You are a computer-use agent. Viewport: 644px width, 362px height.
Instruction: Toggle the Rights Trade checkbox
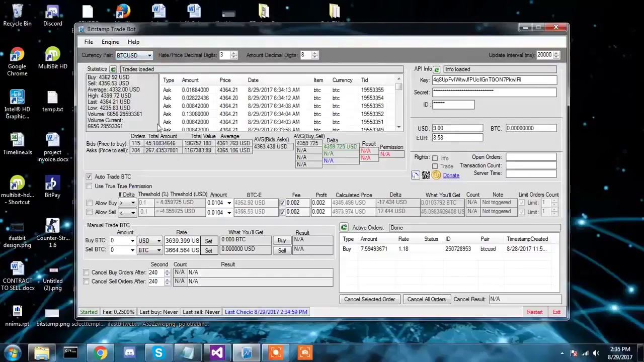435,166
